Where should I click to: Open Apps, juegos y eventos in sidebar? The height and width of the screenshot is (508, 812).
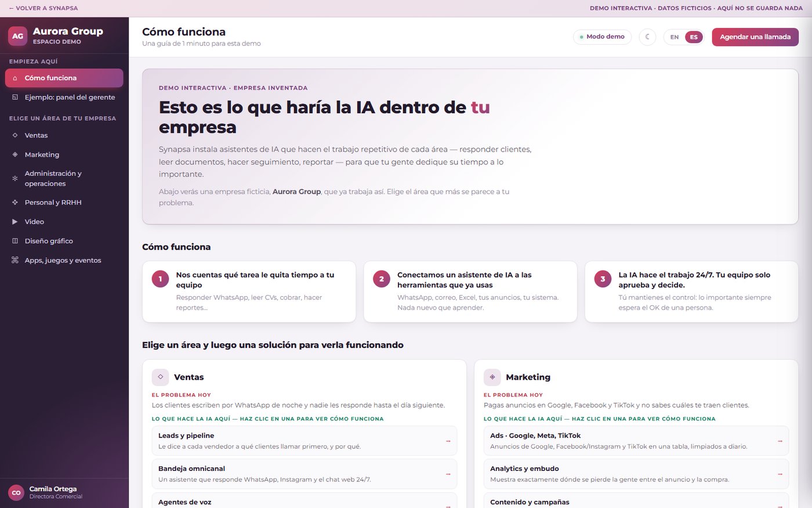coord(64,260)
